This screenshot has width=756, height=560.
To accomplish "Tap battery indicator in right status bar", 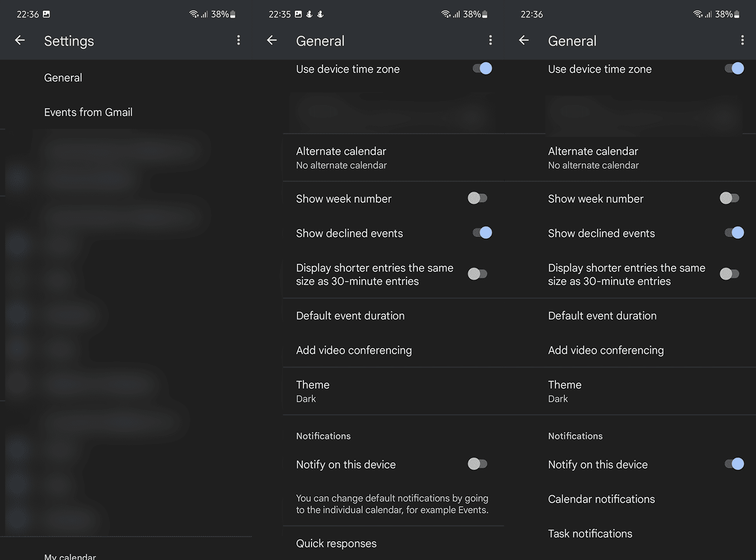I will [x=737, y=15].
